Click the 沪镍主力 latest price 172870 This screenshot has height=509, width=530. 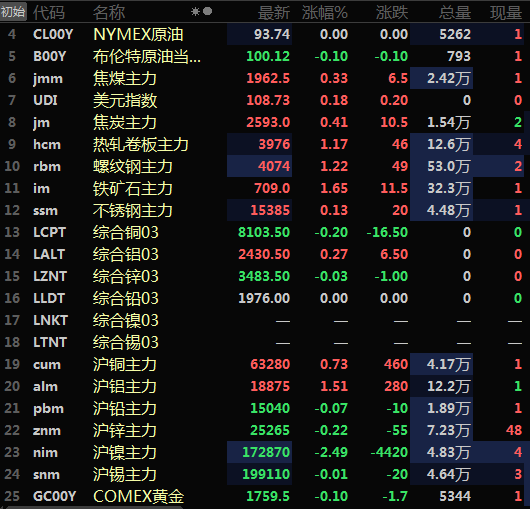point(266,452)
